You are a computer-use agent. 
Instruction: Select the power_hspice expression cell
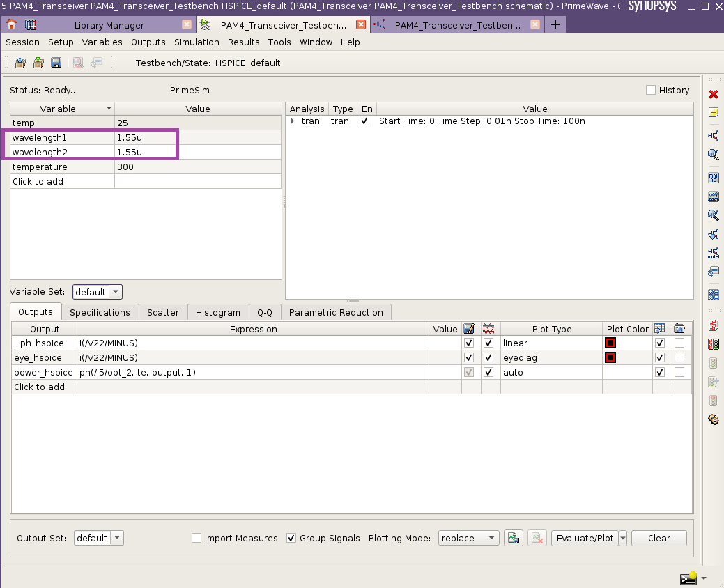(253, 373)
